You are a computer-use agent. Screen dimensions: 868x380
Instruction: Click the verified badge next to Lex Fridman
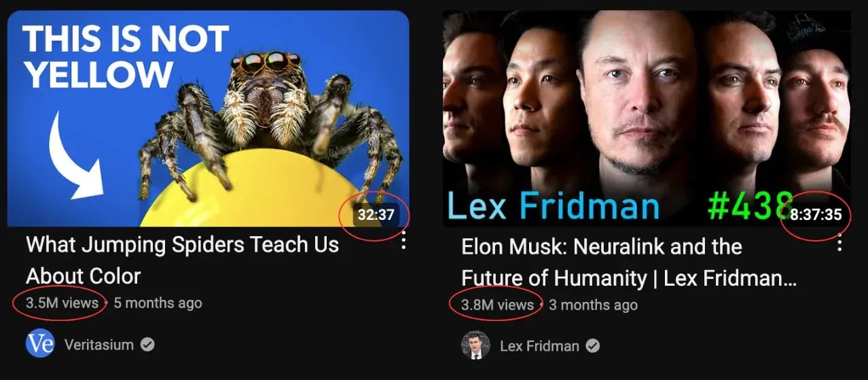[x=593, y=346]
